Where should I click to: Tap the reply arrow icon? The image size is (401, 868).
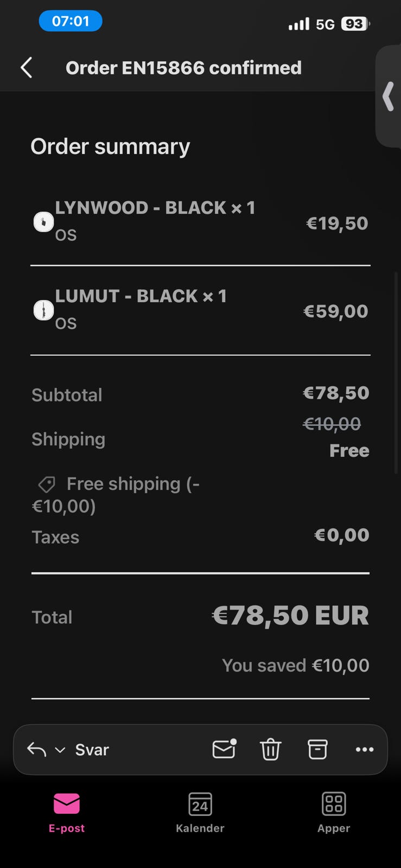point(36,750)
